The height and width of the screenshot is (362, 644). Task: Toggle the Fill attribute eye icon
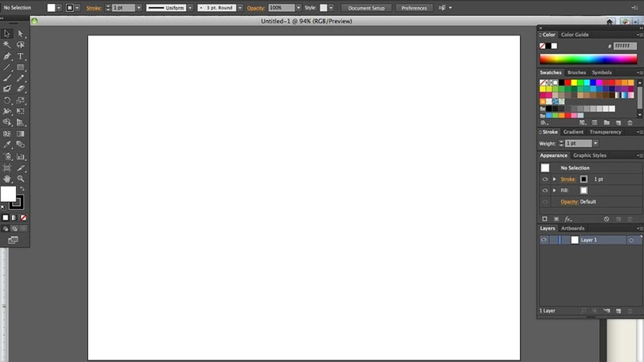click(545, 190)
